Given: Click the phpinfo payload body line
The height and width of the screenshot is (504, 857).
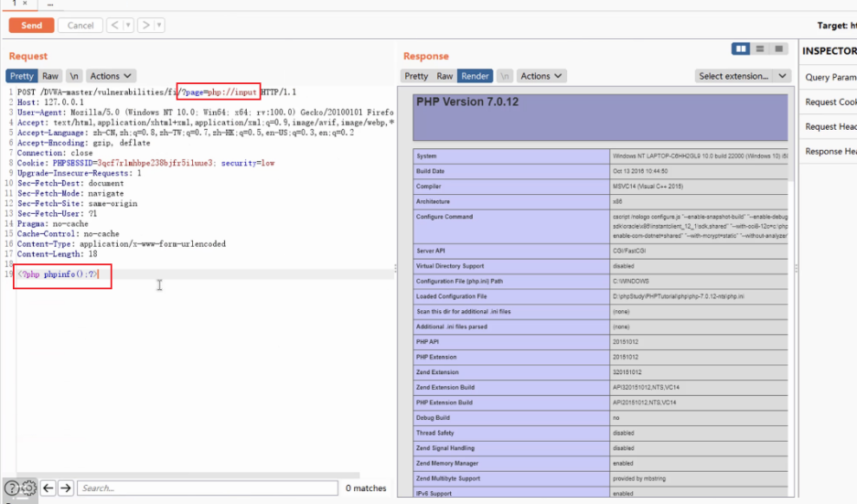Looking at the screenshot, I should 58,274.
